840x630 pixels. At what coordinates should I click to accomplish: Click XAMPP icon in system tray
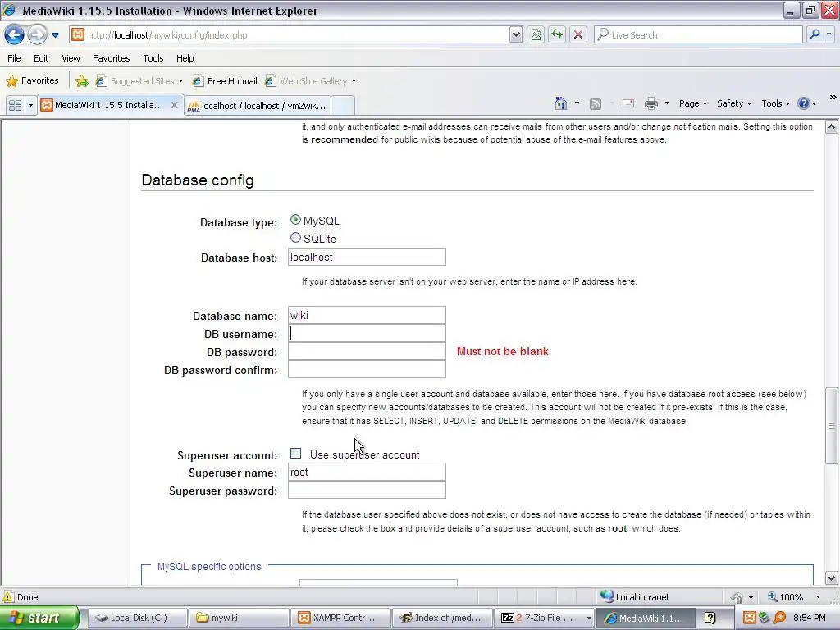750,618
